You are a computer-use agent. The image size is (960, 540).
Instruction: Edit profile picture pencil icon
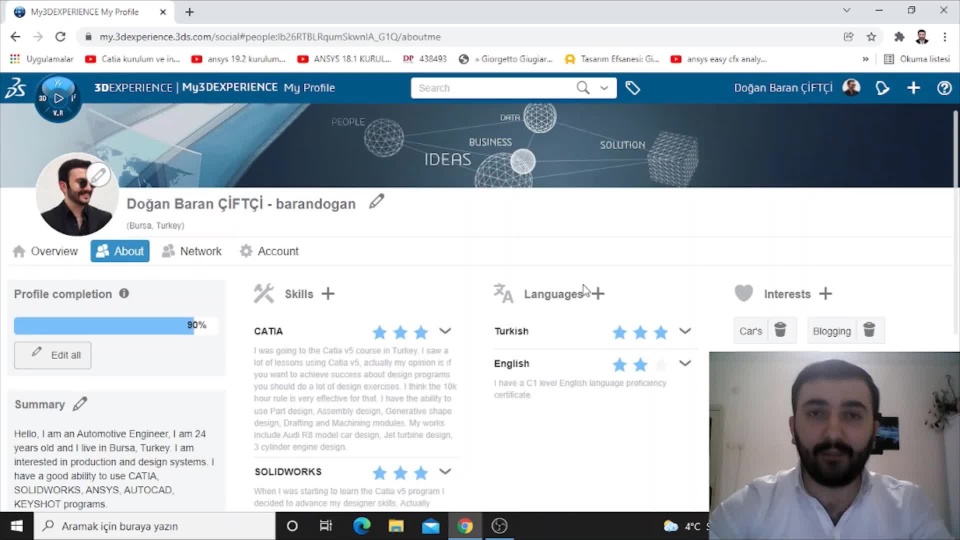98,176
